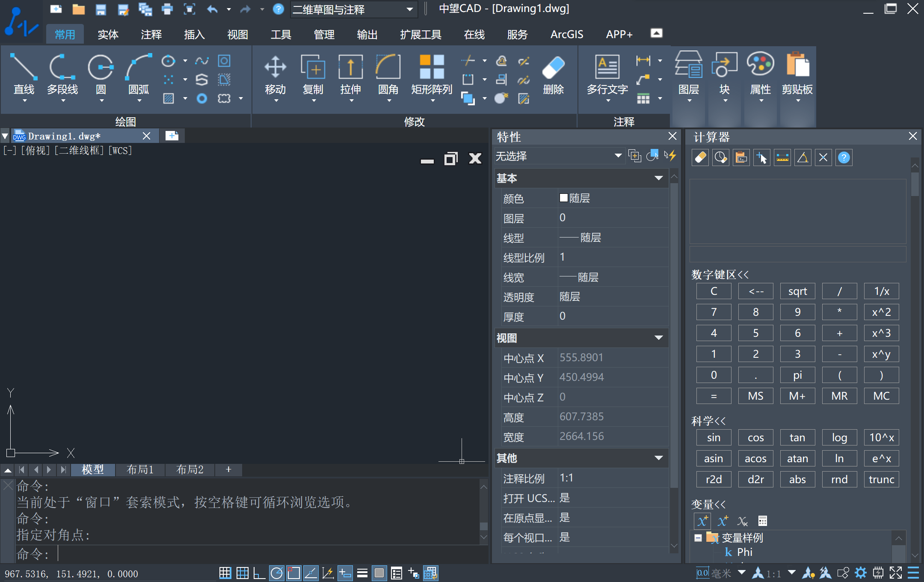Click the new variable icon

coord(702,521)
